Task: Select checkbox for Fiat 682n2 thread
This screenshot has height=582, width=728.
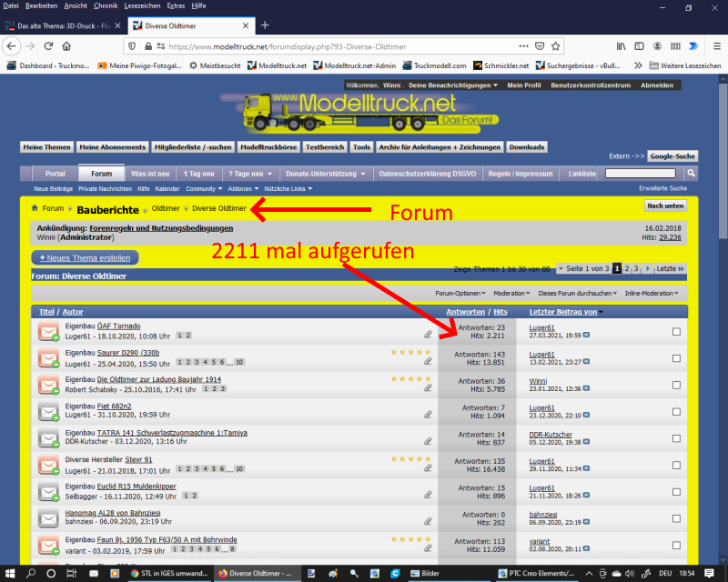Action: (x=676, y=412)
